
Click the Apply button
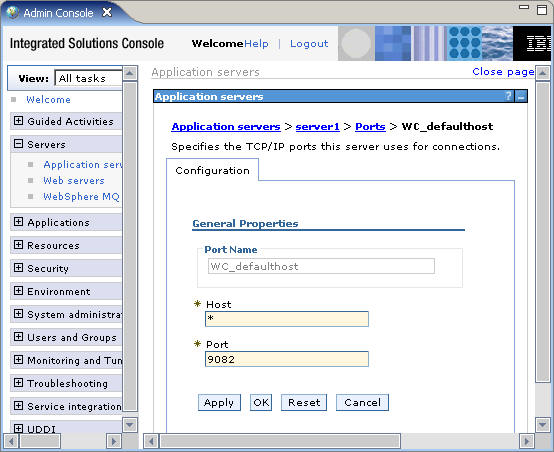click(219, 403)
